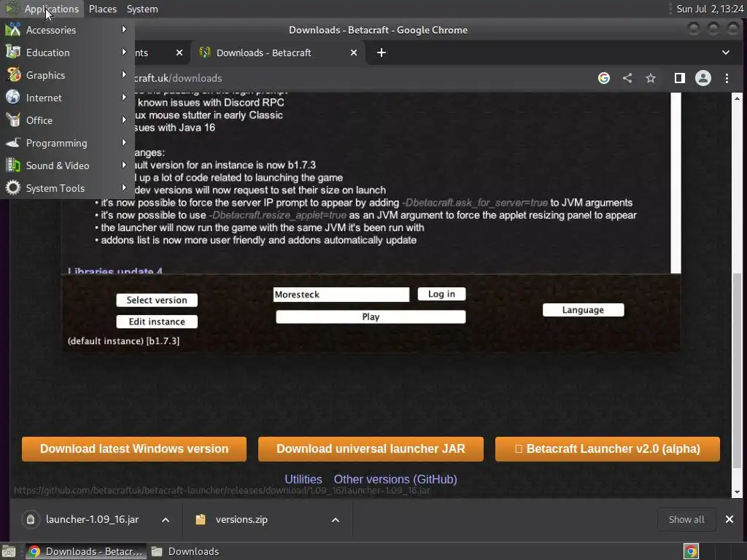Viewport: 747px width, 560px height.
Task: Open the System menu
Action: pos(142,9)
